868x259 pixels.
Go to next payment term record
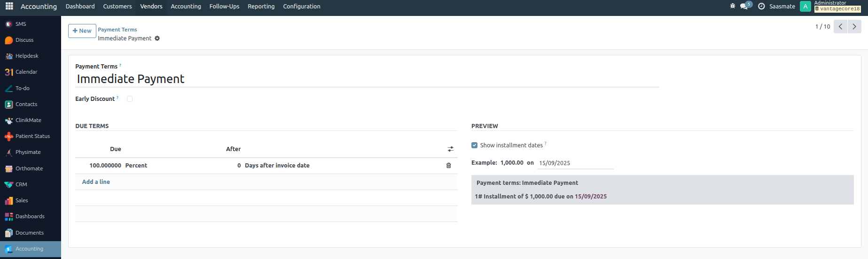[x=854, y=27]
